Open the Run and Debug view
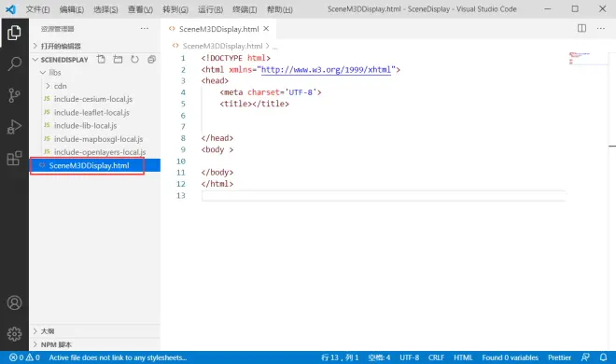The width and height of the screenshot is (616, 364). (14, 127)
